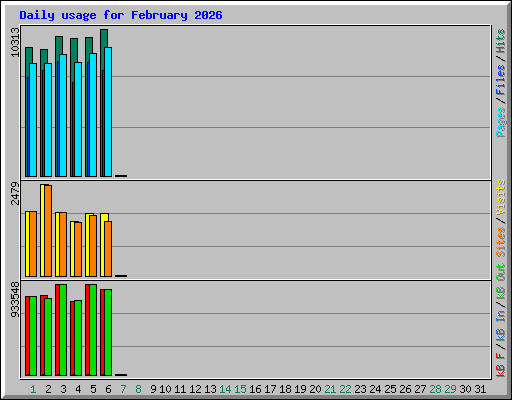Click the cyan pages bar for day 6
This screenshot has width=512, height=400.
pyautogui.click(x=108, y=112)
